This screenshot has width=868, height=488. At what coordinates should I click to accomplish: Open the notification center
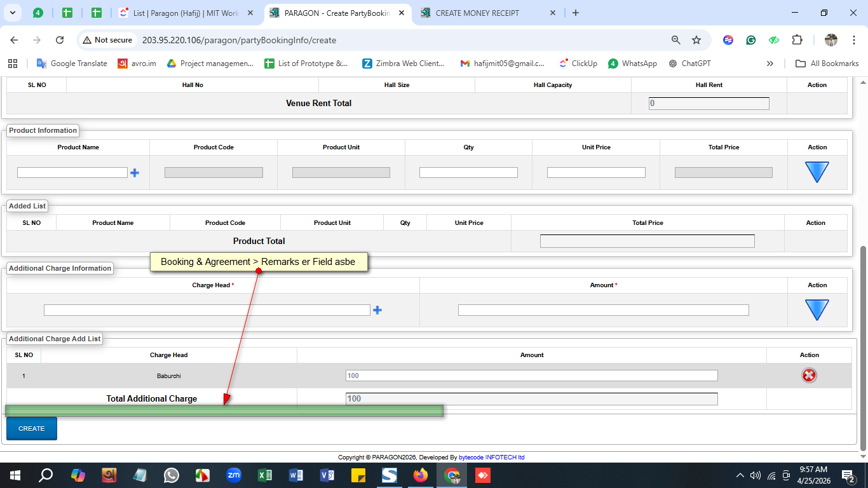tap(848, 475)
